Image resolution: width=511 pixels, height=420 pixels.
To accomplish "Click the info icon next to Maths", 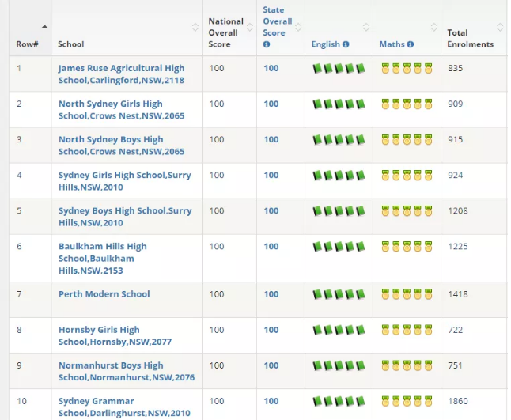I will click(x=411, y=44).
